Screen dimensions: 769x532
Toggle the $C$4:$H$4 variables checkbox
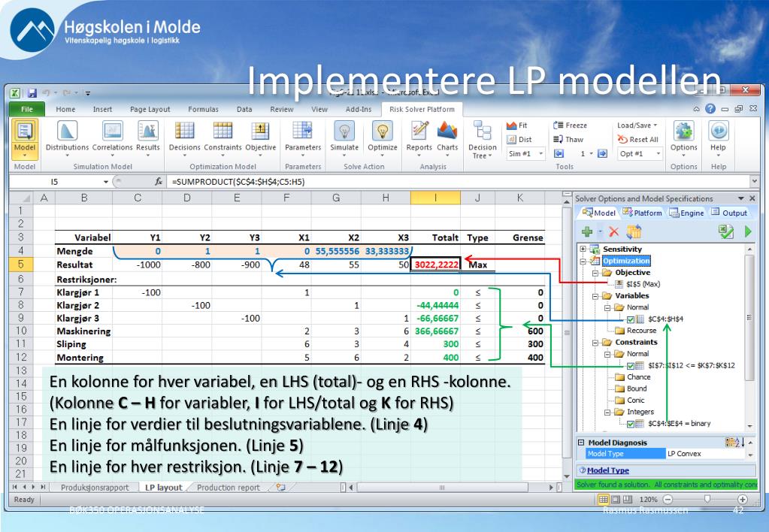coord(631,319)
